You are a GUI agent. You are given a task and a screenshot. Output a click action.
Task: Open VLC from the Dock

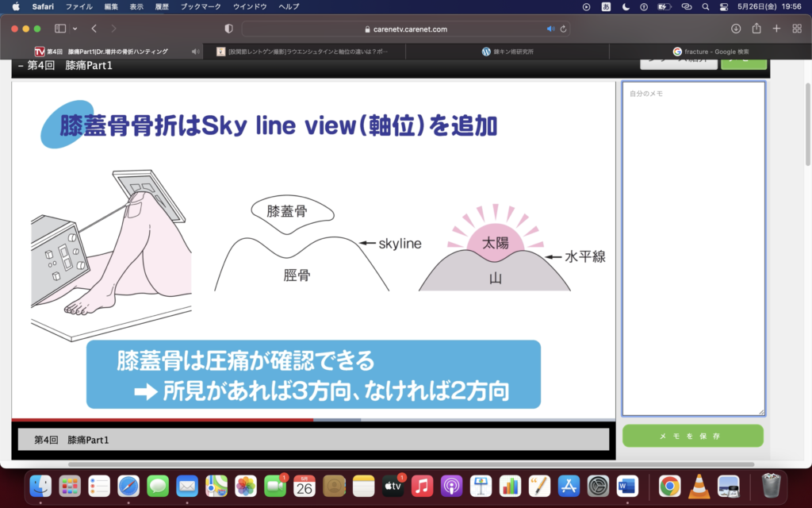pyautogui.click(x=699, y=486)
